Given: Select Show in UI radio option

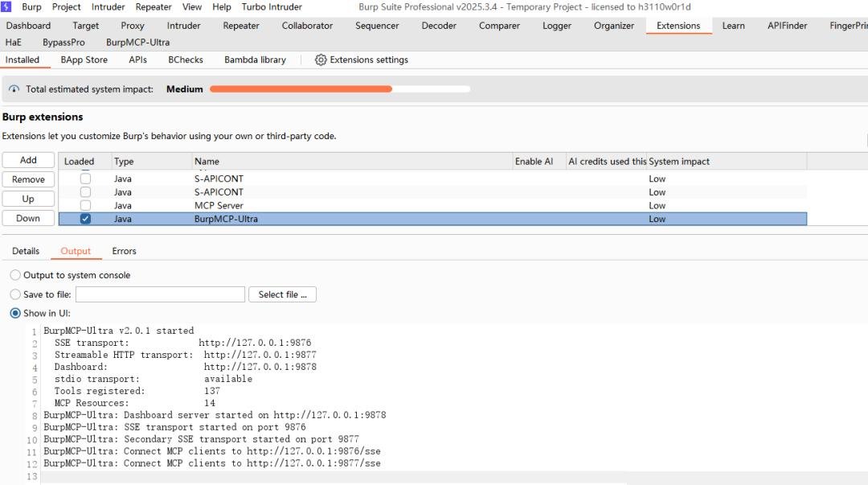Looking at the screenshot, I should (x=15, y=313).
